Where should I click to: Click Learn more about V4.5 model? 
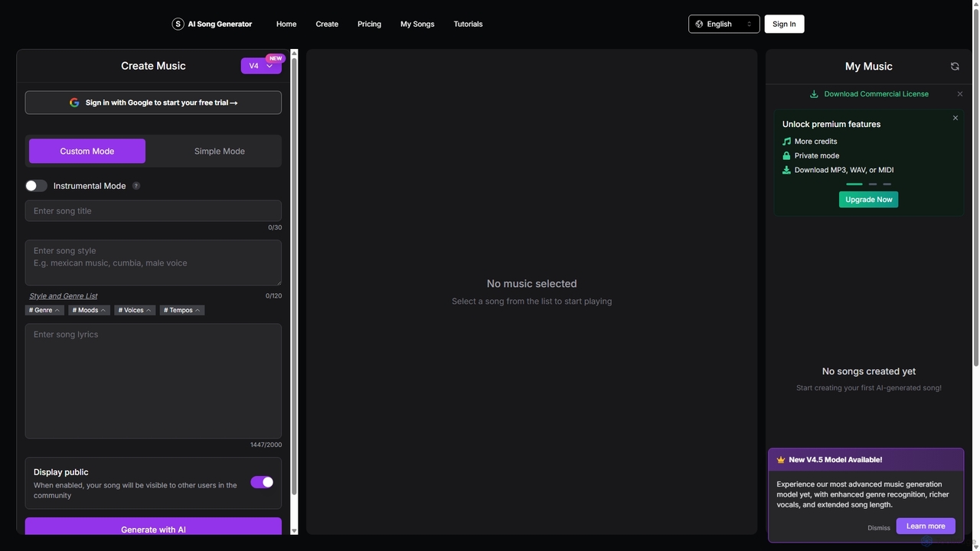tap(926, 527)
